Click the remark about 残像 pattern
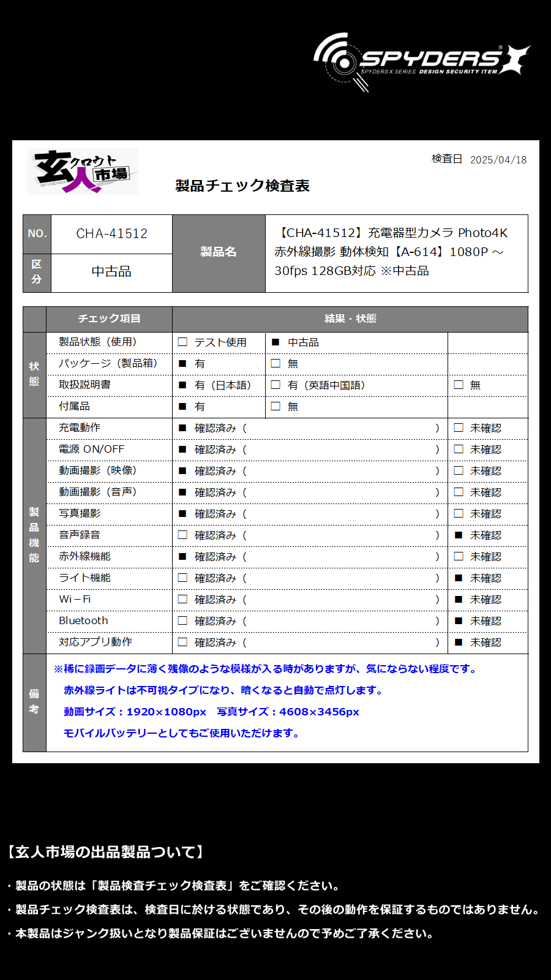Screen dimensions: 551x980 point(265,669)
